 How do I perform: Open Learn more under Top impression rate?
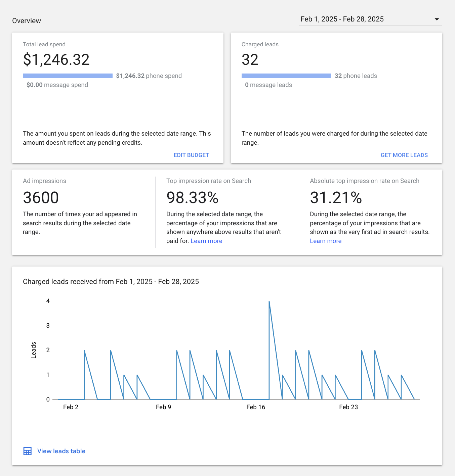pyautogui.click(x=206, y=241)
